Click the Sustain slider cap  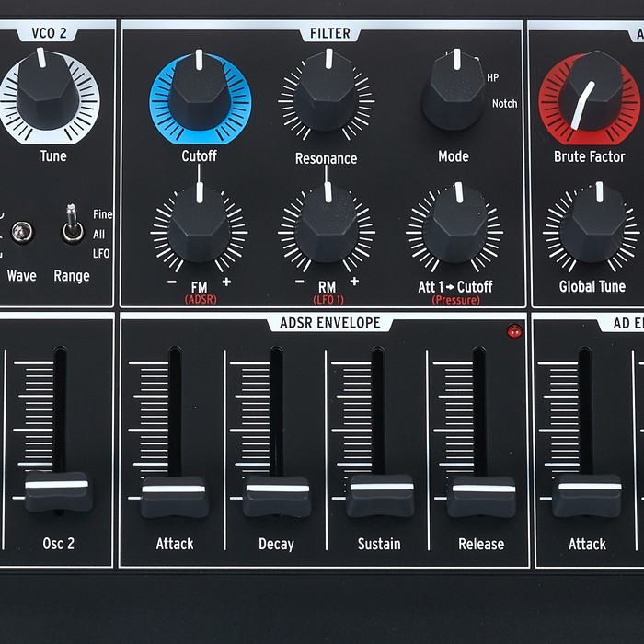coord(380,495)
